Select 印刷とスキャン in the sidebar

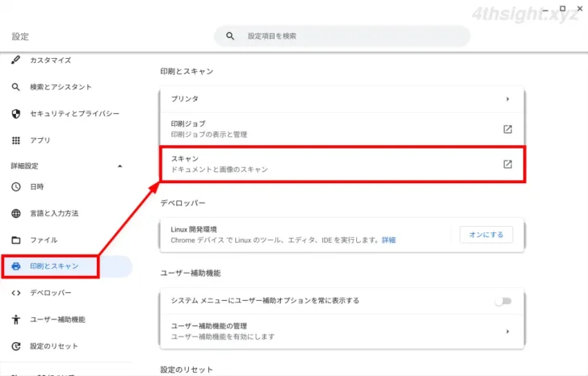[54, 266]
